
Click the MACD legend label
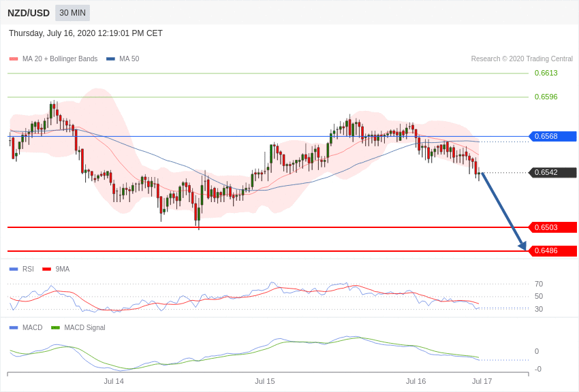click(33, 327)
